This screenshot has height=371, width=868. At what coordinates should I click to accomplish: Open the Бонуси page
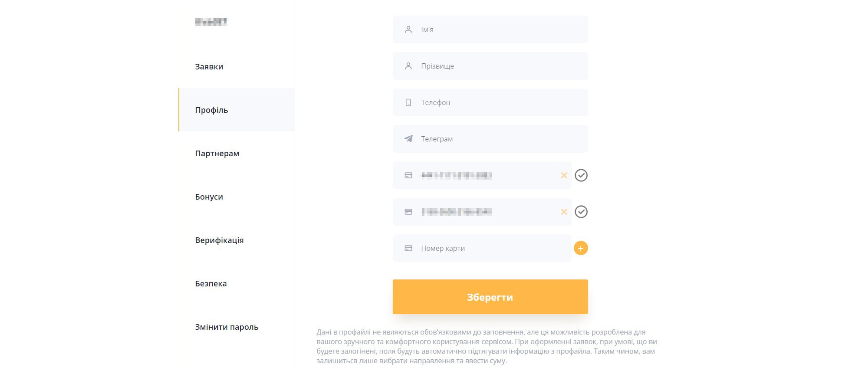pyautogui.click(x=209, y=197)
